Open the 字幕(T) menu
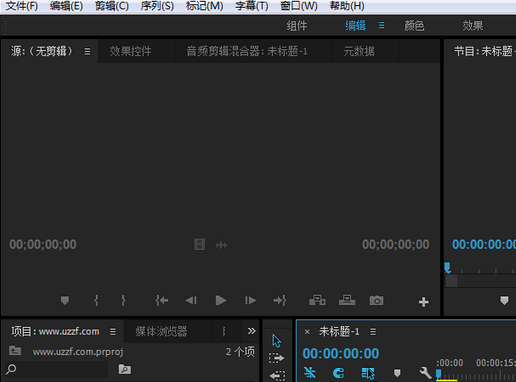The image size is (516, 382). click(x=252, y=6)
